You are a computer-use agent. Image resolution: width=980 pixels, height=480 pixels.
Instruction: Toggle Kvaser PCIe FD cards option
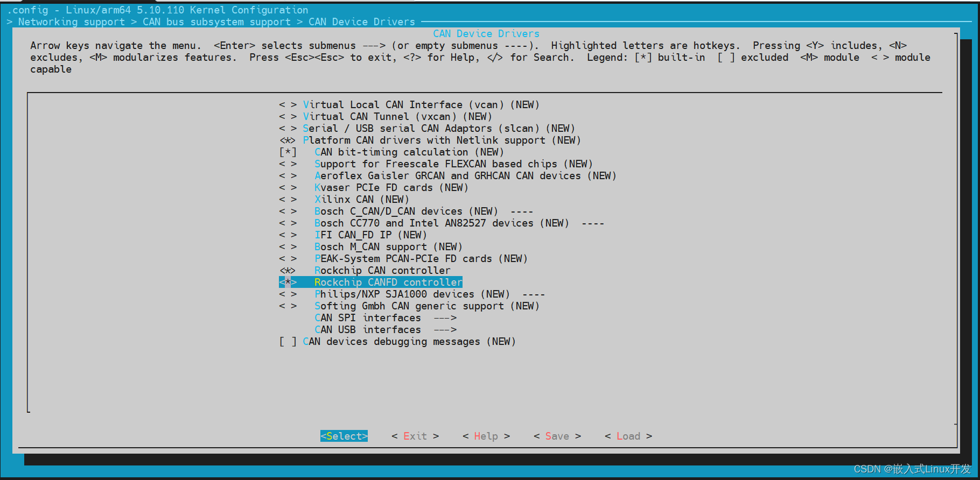pos(374,188)
